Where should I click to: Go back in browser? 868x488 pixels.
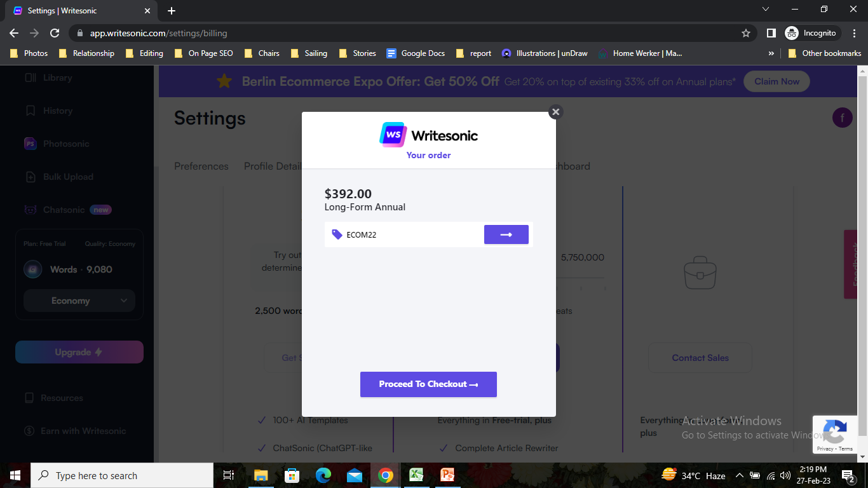coord(14,33)
